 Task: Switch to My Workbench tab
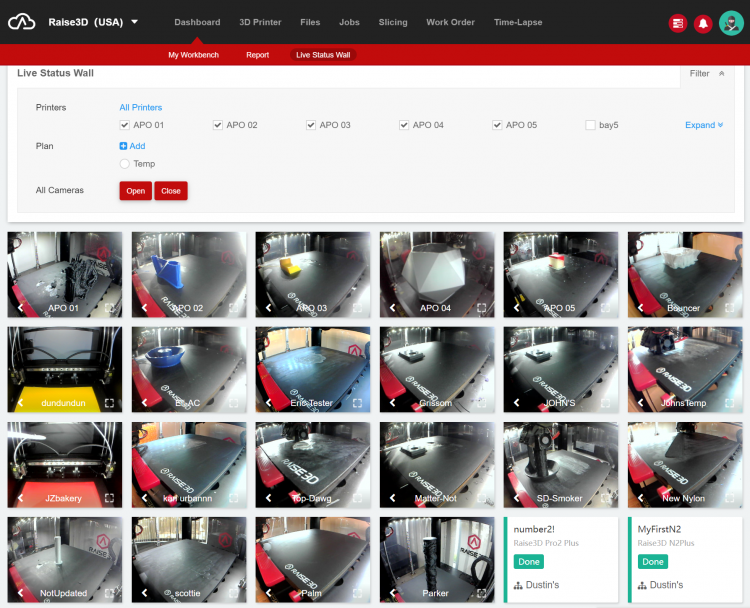point(193,55)
